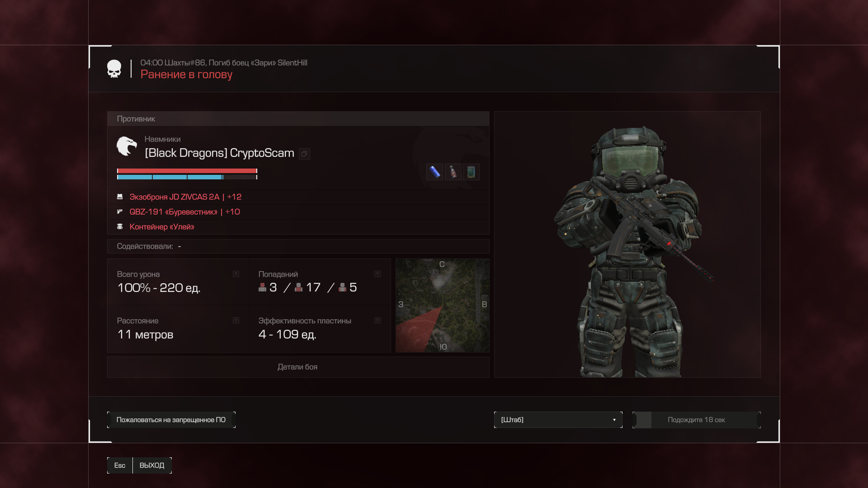Open the Экзоброня JD ZIVCAS 2A | +12 item link

click(x=185, y=197)
